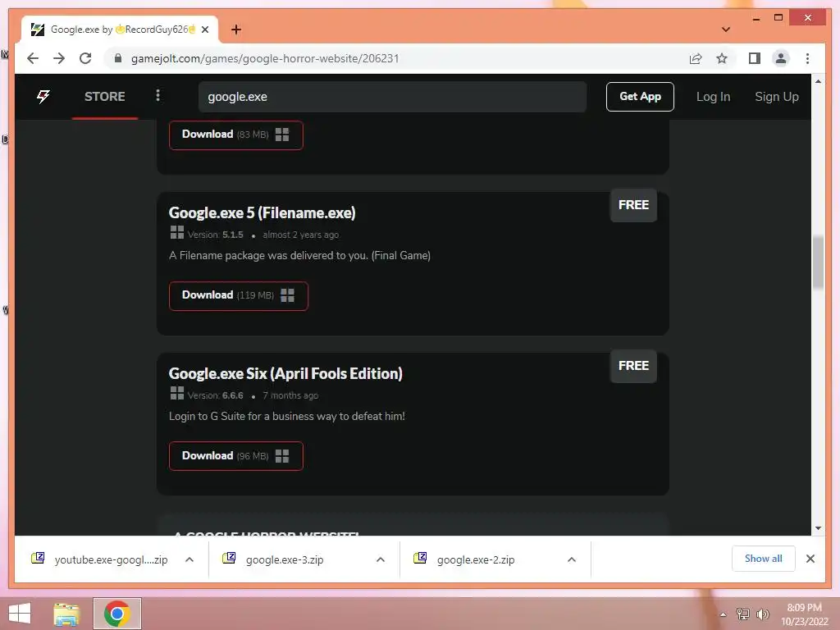Close the downloads bar
Viewport: 840px width, 630px height.
pyautogui.click(x=810, y=559)
